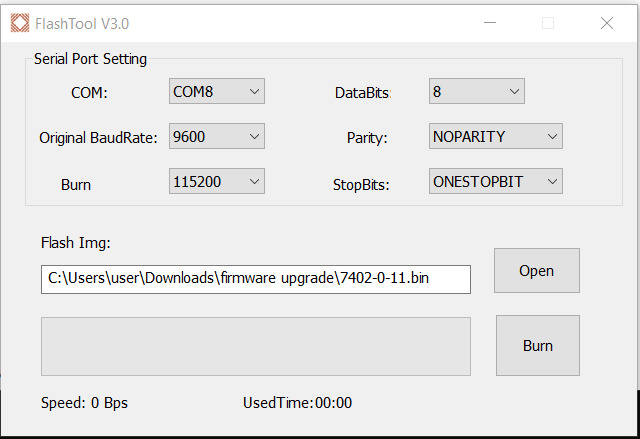The height and width of the screenshot is (439, 640).
Task: Open the DataBits dropdown set to 8
Action: coord(477,92)
